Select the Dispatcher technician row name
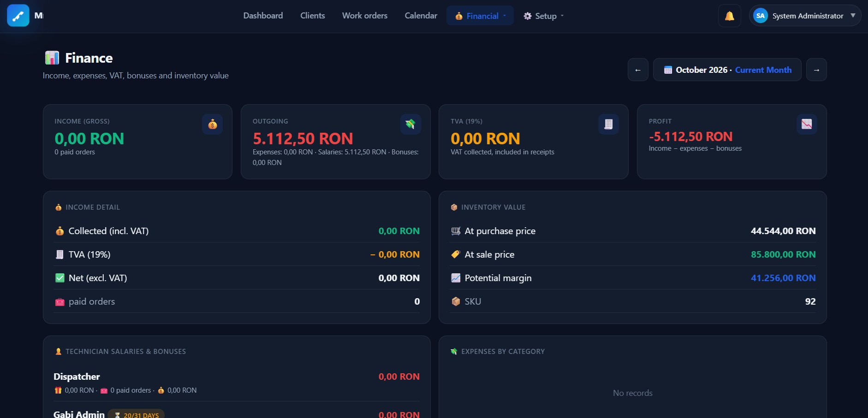This screenshot has height=418, width=868. pos(77,377)
